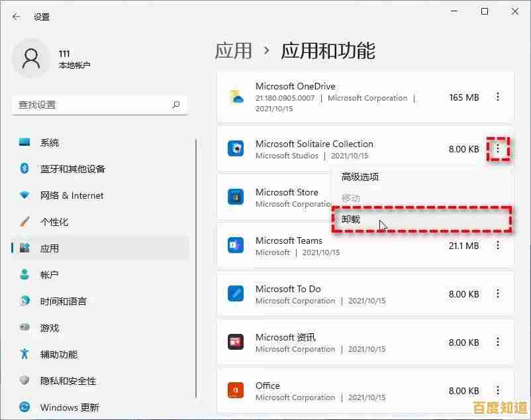The height and width of the screenshot is (420, 531).
Task: Choose 卸载 to uninstall Solitaire Collection
Action: pos(351,219)
